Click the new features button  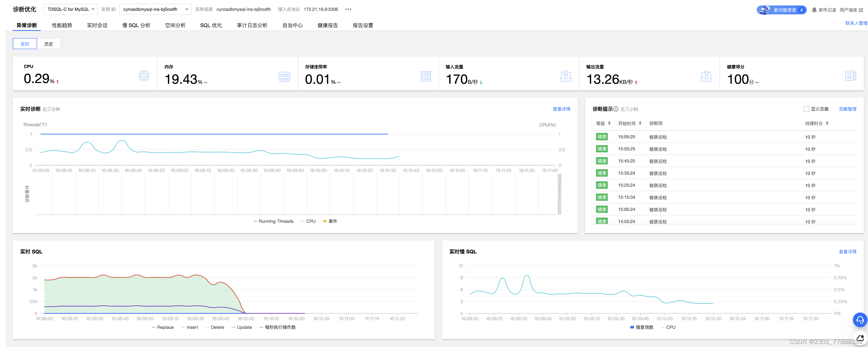coord(781,10)
